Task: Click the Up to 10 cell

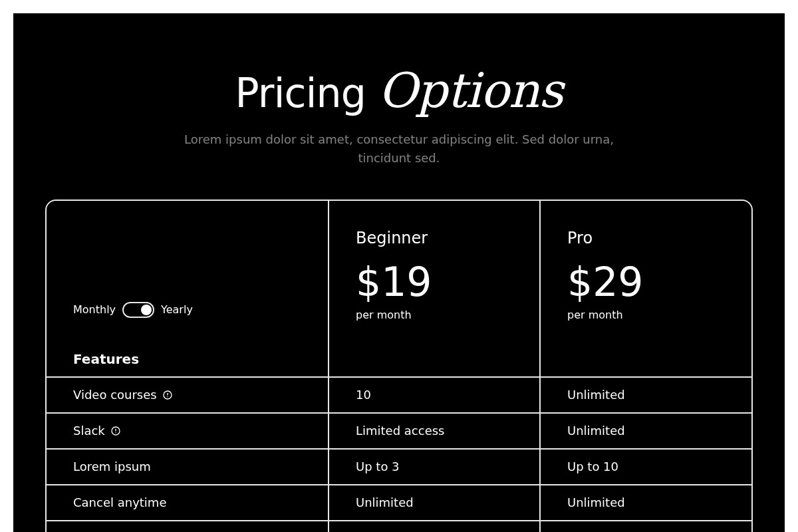Action: [593, 467]
